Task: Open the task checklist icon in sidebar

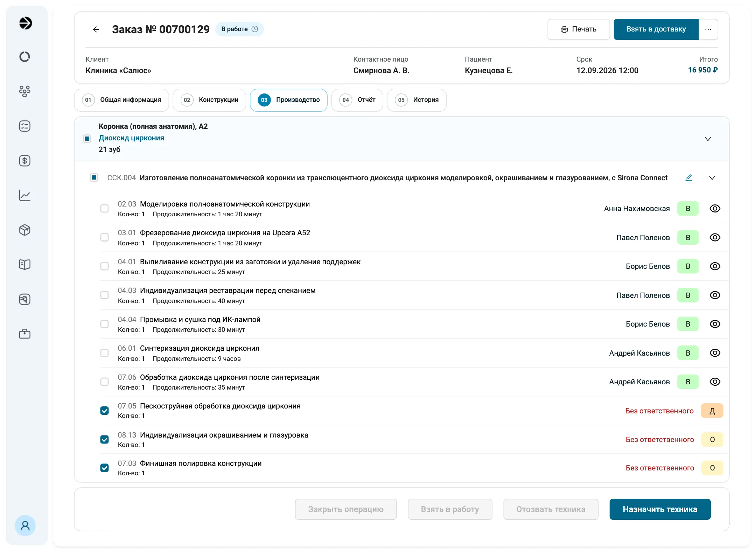Action: (24, 126)
